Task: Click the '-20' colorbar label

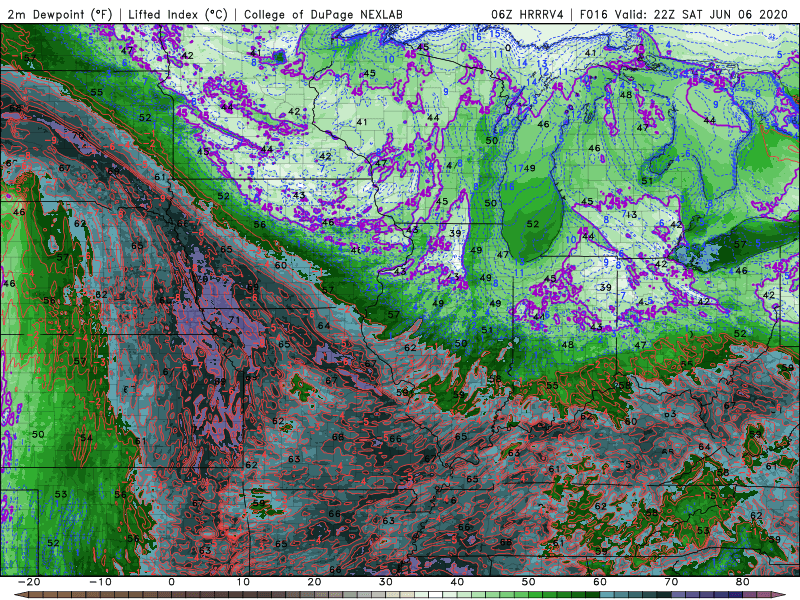Action: click(x=29, y=582)
